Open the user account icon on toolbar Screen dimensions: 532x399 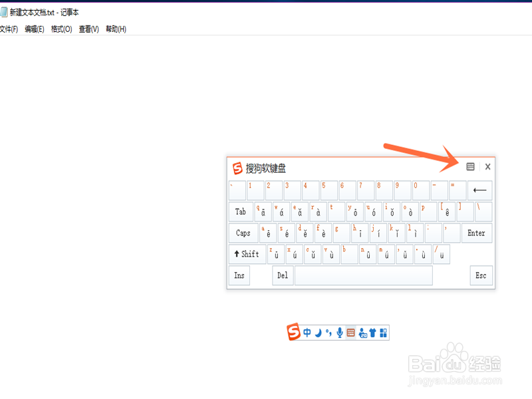(362, 333)
